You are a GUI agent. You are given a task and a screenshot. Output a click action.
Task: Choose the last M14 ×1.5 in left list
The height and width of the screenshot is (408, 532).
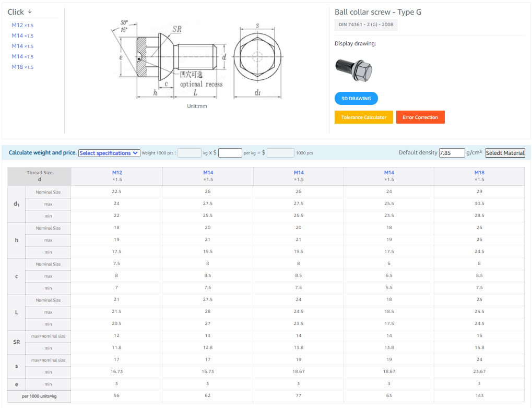(22, 56)
